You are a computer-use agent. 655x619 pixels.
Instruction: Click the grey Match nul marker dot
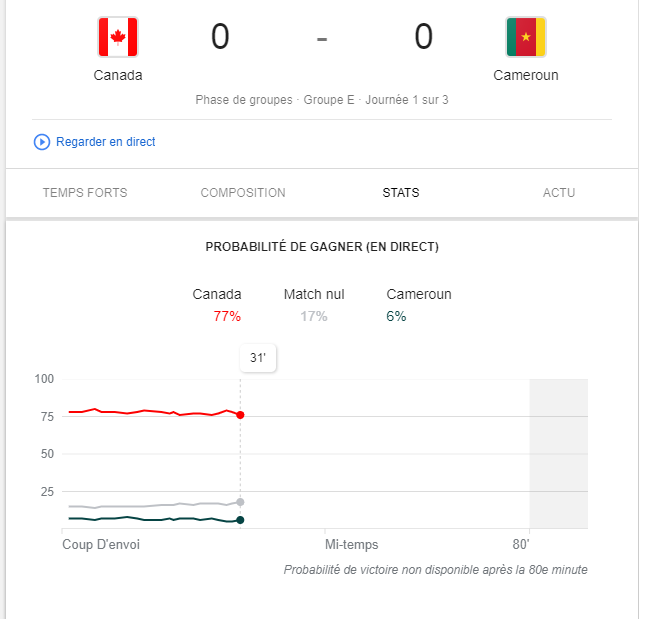click(240, 502)
